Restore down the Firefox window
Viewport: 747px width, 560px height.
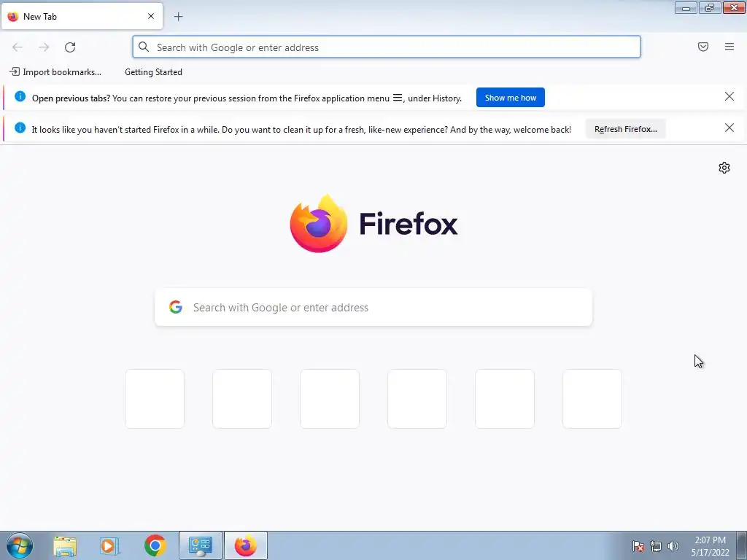pyautogui.click(x=710, y=7)
